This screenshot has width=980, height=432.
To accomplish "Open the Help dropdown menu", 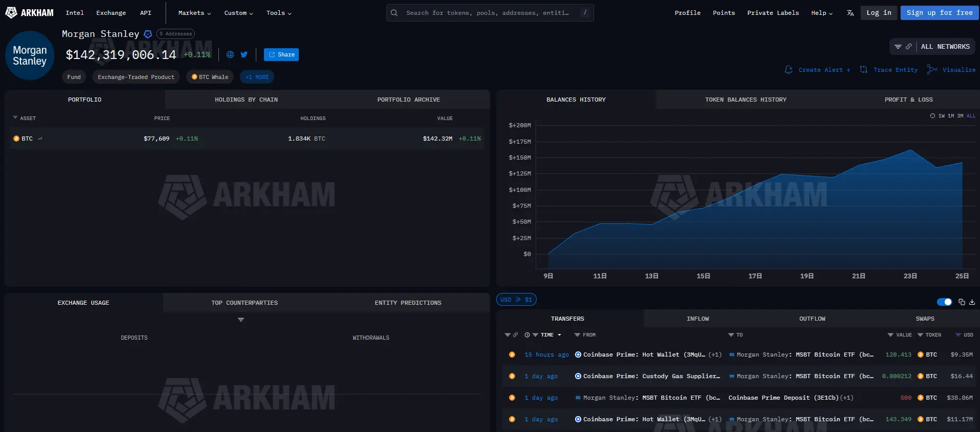I will tap(822, 13).
